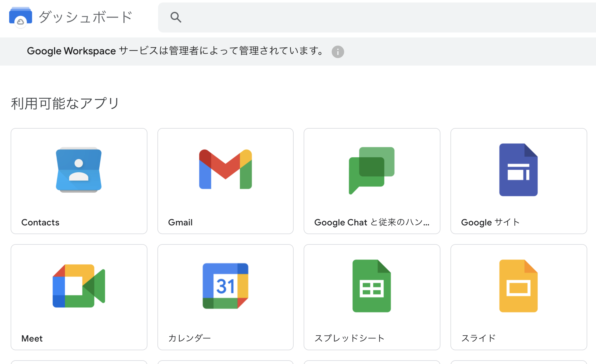Open the Google Sites blue document icon

(519, 170)
